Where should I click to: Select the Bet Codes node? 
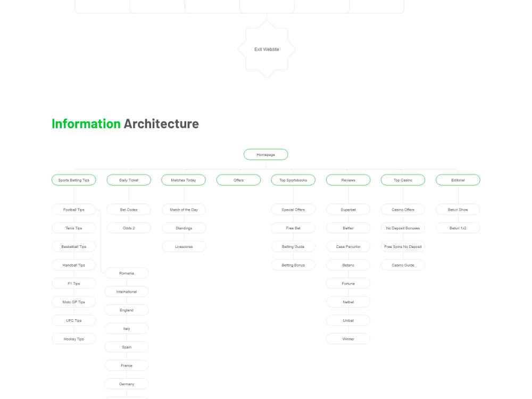(x=129, y=209)
